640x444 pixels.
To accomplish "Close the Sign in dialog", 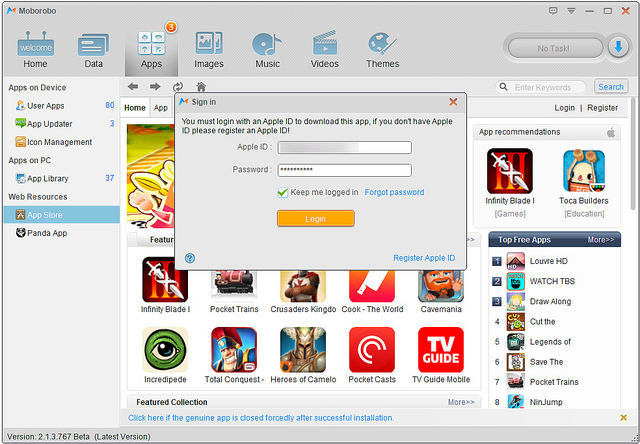I will 453,102.
